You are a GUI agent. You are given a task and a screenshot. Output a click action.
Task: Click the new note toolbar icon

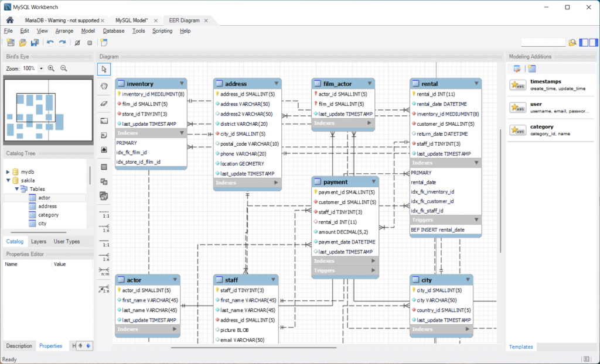tap(104, 43)
